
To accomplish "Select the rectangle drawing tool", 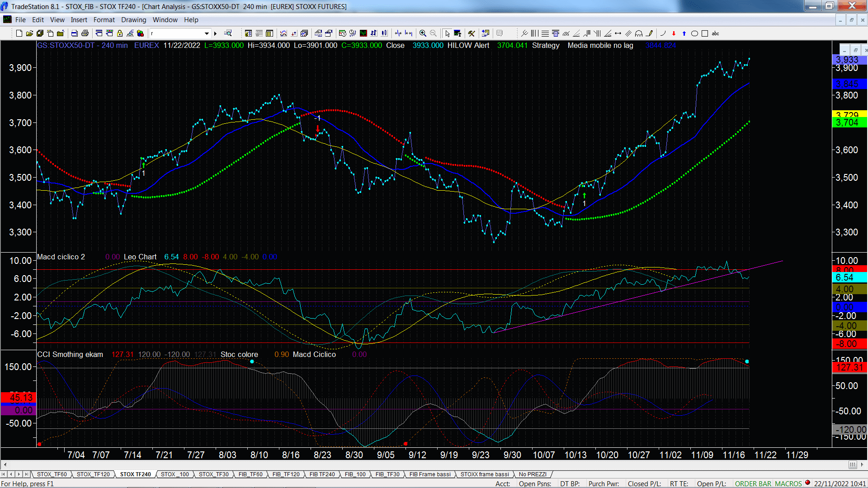I will 705,33.
